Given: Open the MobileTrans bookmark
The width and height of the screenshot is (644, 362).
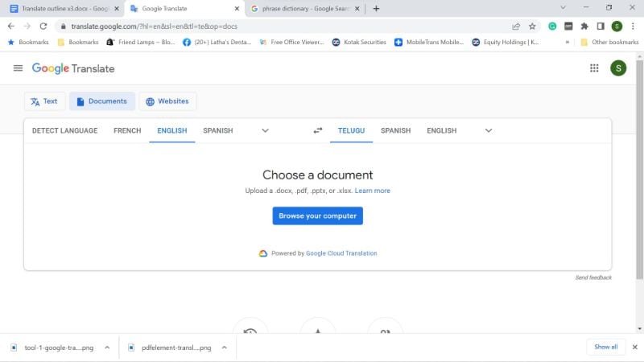Looking at the screenshot, I should (x=429, y=43).
